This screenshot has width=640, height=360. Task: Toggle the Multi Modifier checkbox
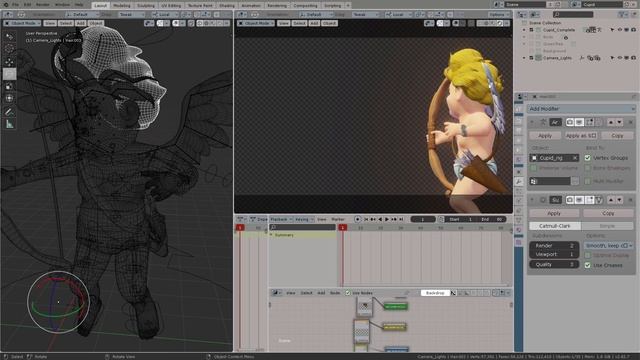[588, 181]
